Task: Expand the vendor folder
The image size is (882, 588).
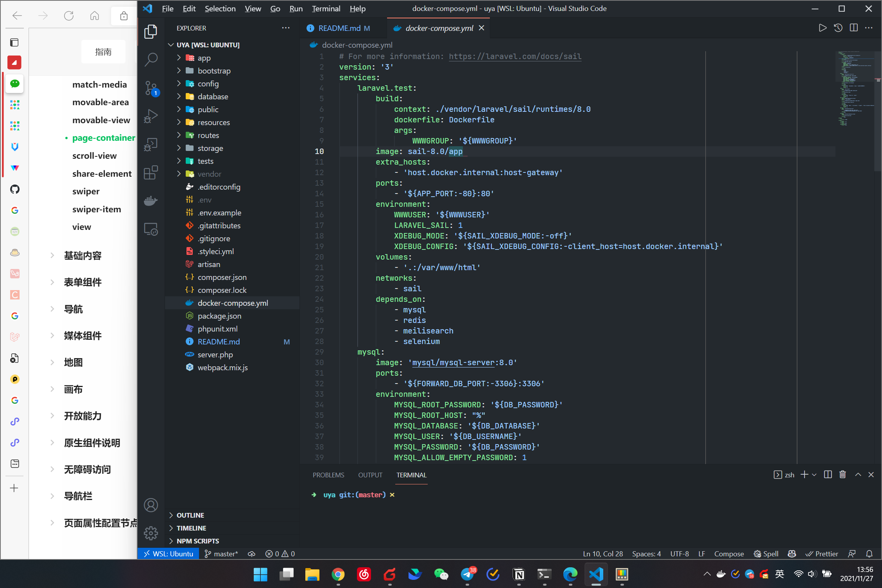Action: 232,174
